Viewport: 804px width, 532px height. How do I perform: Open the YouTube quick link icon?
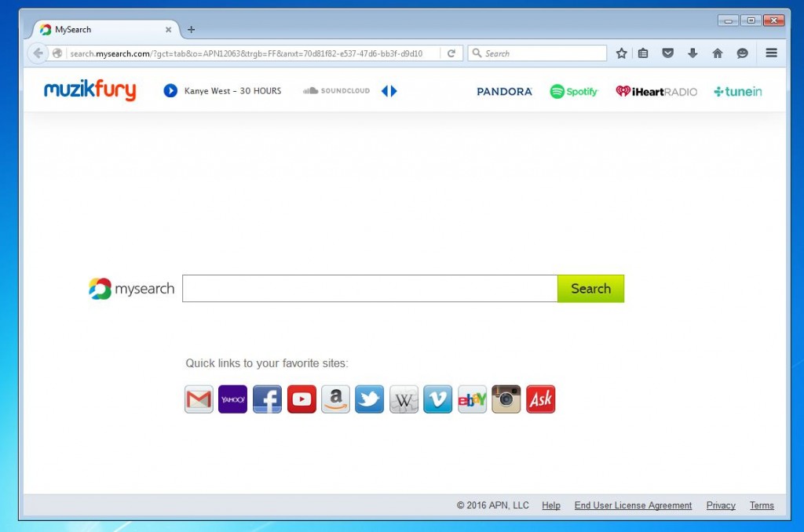point(301,399)
